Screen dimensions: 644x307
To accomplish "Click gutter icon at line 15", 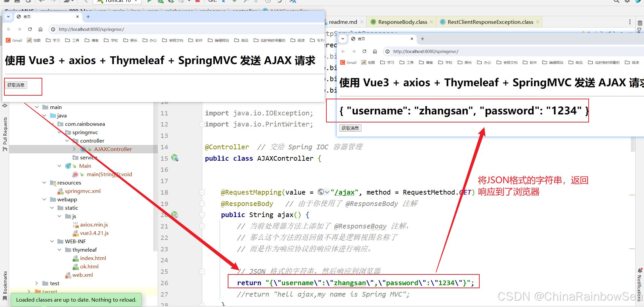I will point(175,158).
